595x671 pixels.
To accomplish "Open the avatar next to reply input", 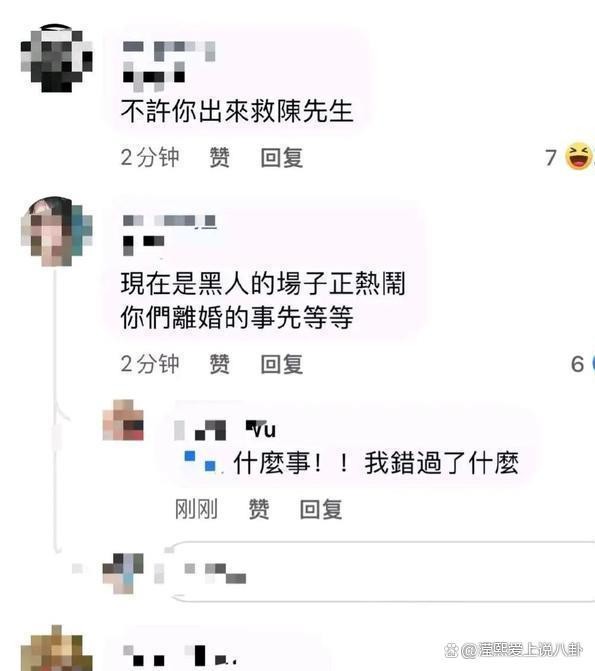I will pyautogui.click(x=123, y=573).
